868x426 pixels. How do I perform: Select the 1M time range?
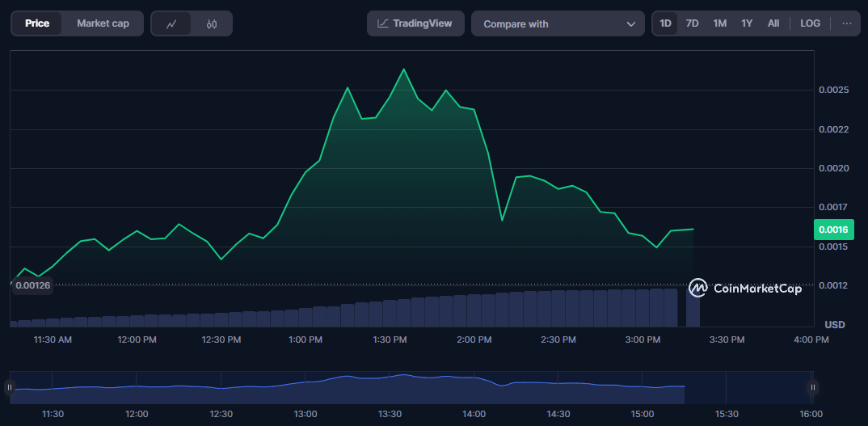point(719,23)
